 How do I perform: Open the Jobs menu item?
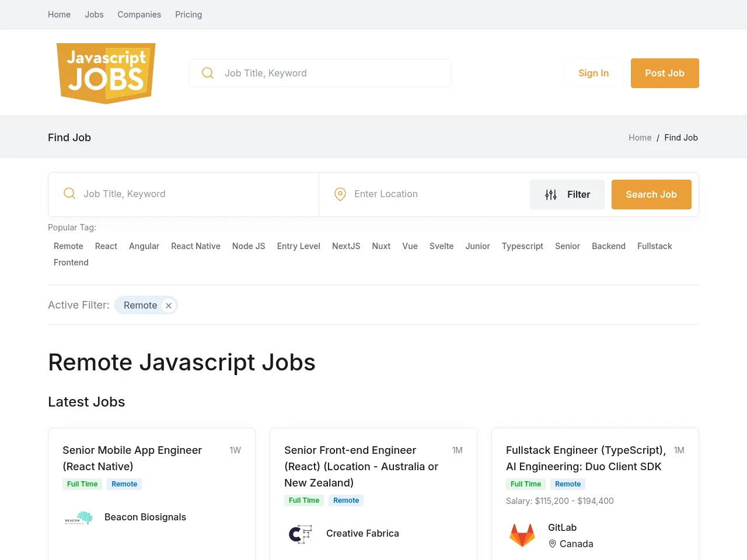pyautogui.click(x=94, y=15)
